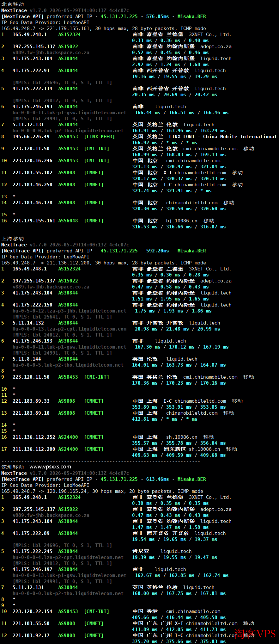Select the IP address 221.183.92.17
279x644 pixels.
click(31, 635)
